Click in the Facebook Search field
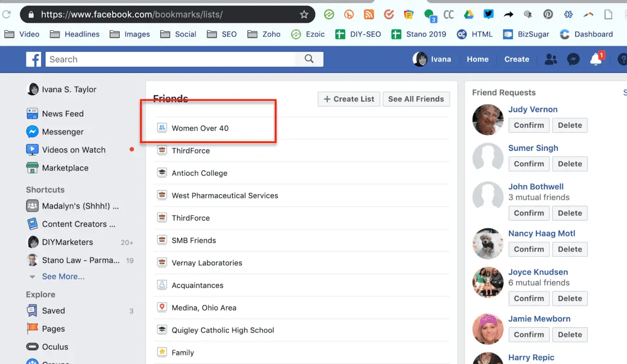This screenshot has height=364, width=627. click(x=171, y=59)
